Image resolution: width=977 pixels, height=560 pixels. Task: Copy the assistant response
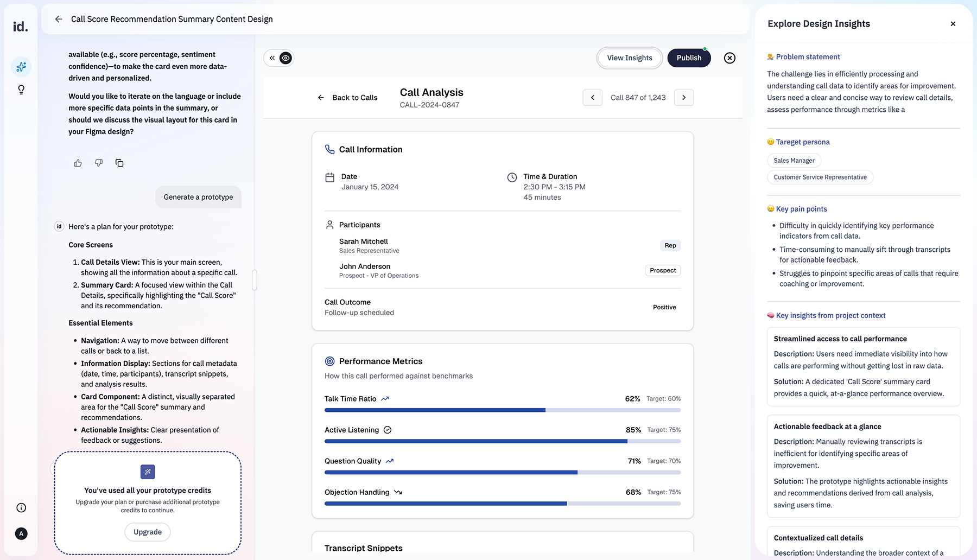click(x=119, y=163)
